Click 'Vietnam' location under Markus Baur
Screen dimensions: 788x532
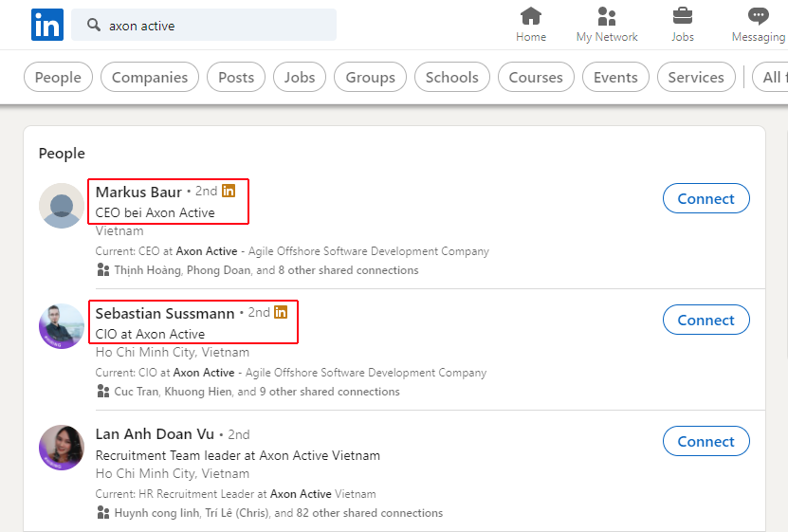click(x=119, y=231)
